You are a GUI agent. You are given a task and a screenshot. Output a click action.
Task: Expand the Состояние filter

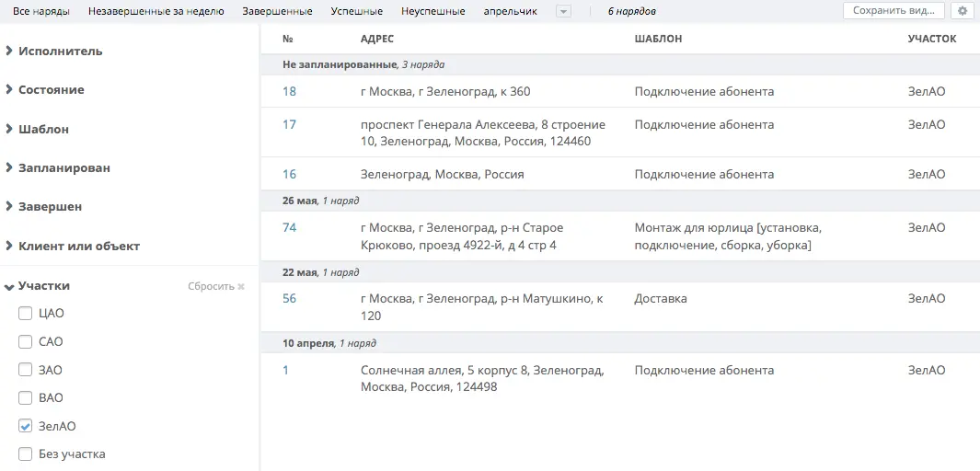click(x=45, y=90)
